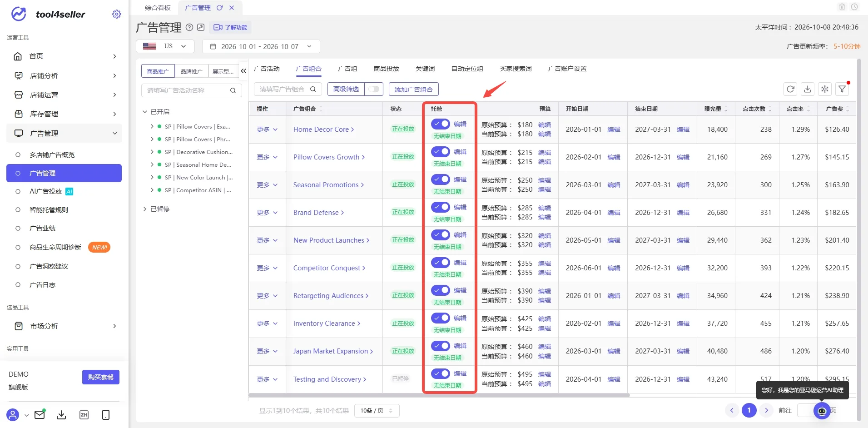Click the horizontal scrollbar under the table
Image resolution: width=868 pixels, height=428 pixels.
click(439, 395)
